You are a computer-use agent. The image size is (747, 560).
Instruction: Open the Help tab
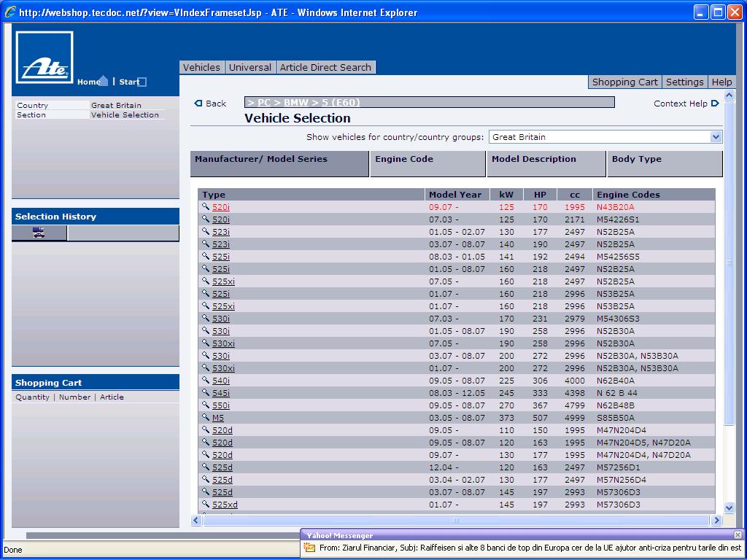pyautogui.click(x=721, y=82)
